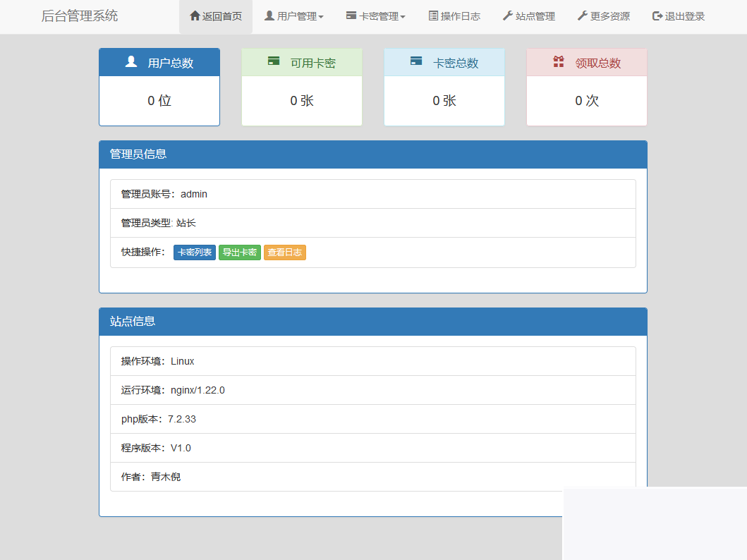Image resolution: width=747 pixels, height=560 pixels.
Task: Click the card icon on 卡密总数 card
Action: [416, 61]
